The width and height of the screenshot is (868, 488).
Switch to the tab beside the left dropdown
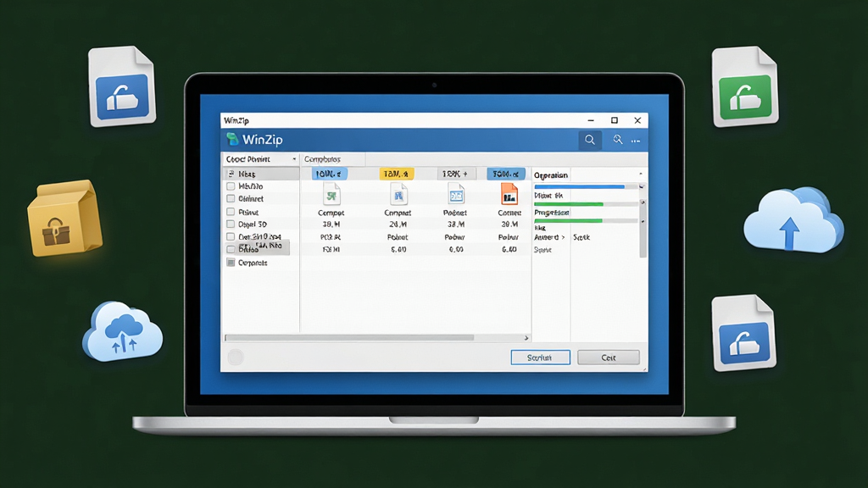tap(332, 159)
